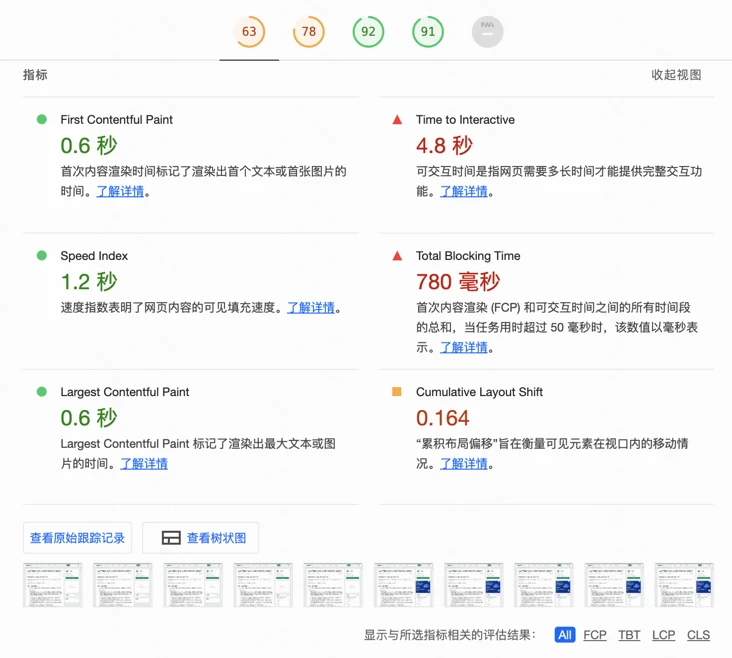
Task: Select the All filter radio option
Action: [565, 635]
